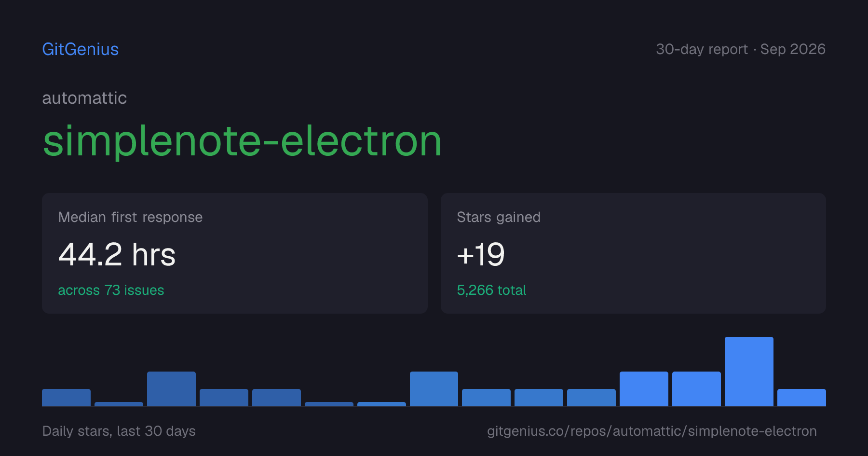Select the automattic owner name

point(84,98)
